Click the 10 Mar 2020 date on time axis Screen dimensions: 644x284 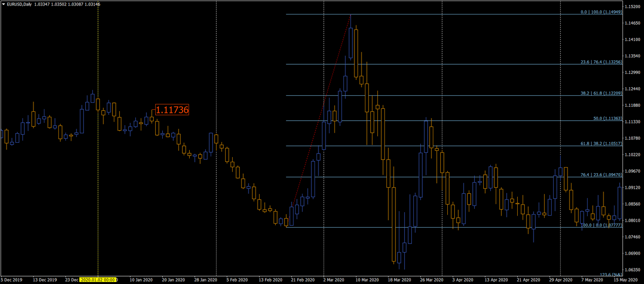366,280
